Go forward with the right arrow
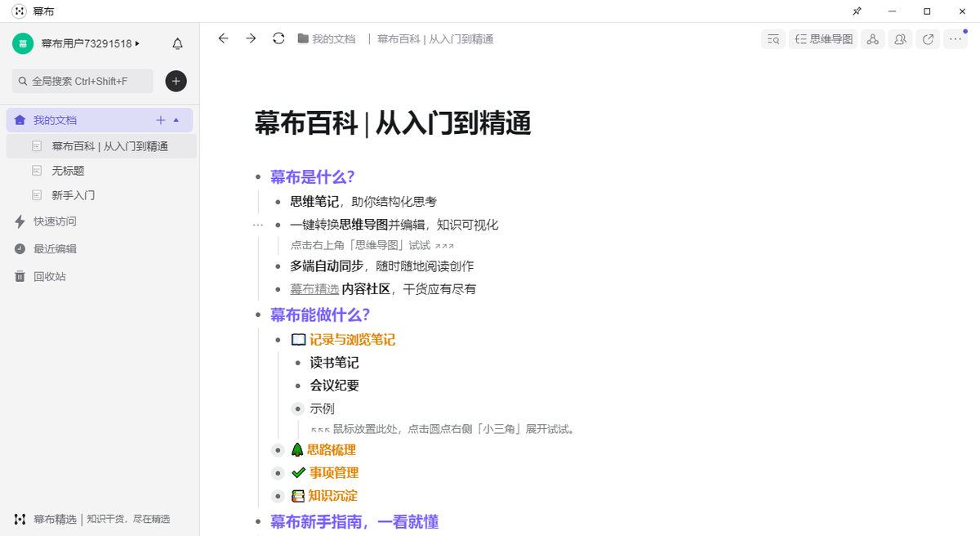Image resolution: width=980 pixels, height=536 pixels. point(251,38)
